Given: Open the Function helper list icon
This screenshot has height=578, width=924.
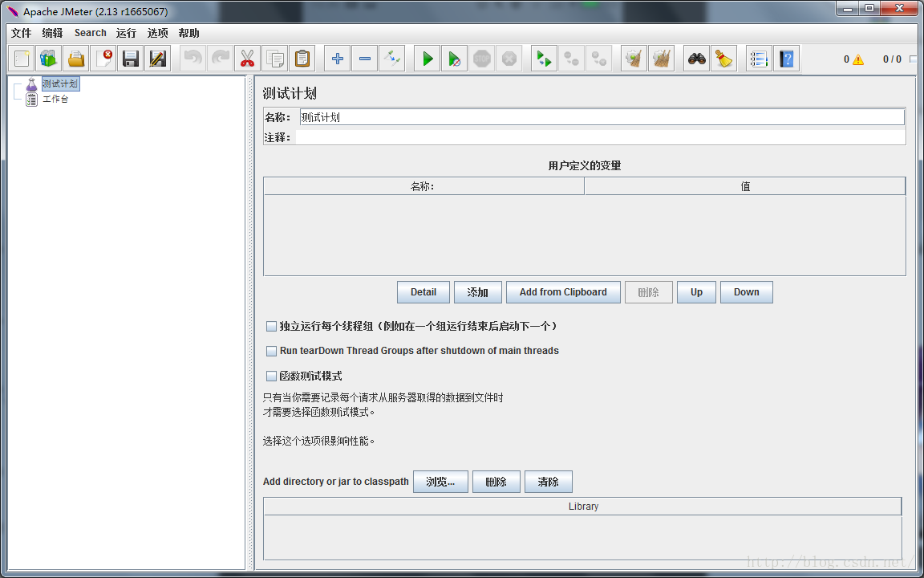Looking at the screenshot, I should 759,59.
